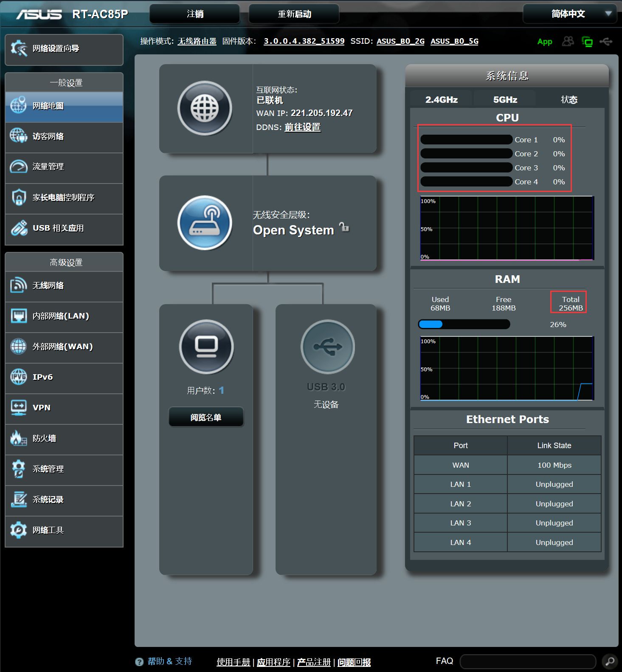
Task: Click the LAN 3 Unplugged cell
Action: [x=554, y=523]
